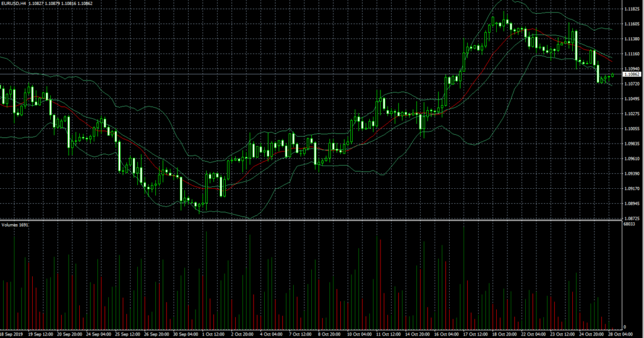Click the '19 Sep 12:00' time axis label
Screen dimensions: 644x338
[x=41, y=334]
